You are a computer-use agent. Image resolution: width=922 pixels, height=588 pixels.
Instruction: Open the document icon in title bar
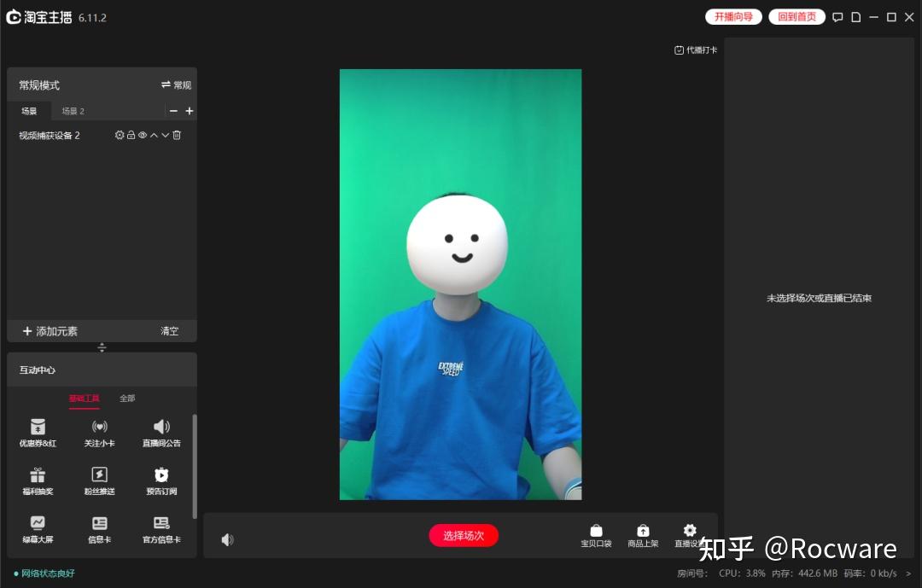point(856,17)
